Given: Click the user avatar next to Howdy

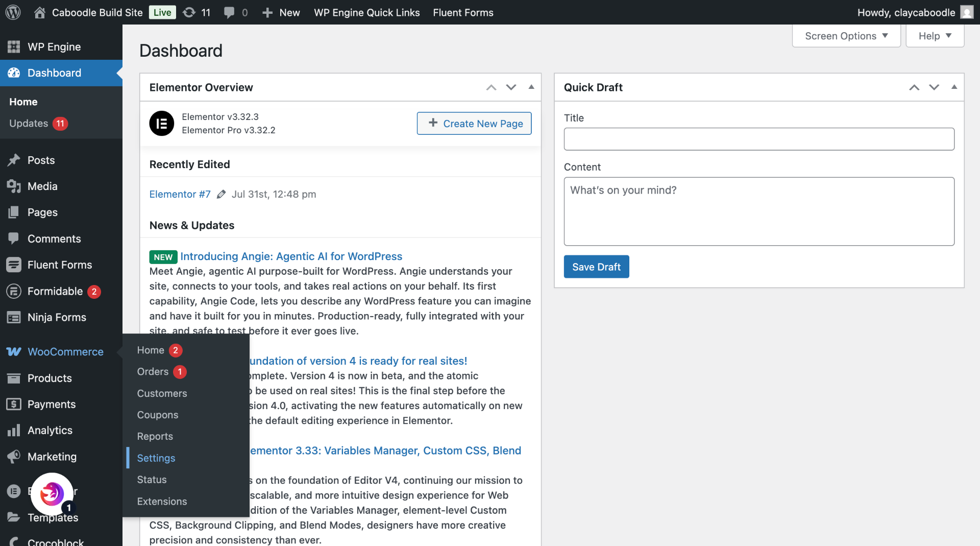Looking at the screenshot, I should click(x=967, y=12).
